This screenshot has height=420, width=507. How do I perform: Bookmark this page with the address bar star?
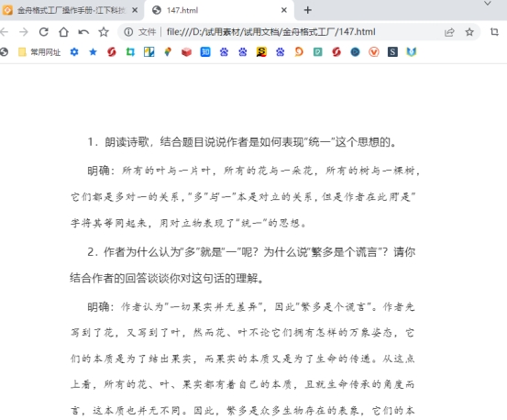tap(469, 32)
